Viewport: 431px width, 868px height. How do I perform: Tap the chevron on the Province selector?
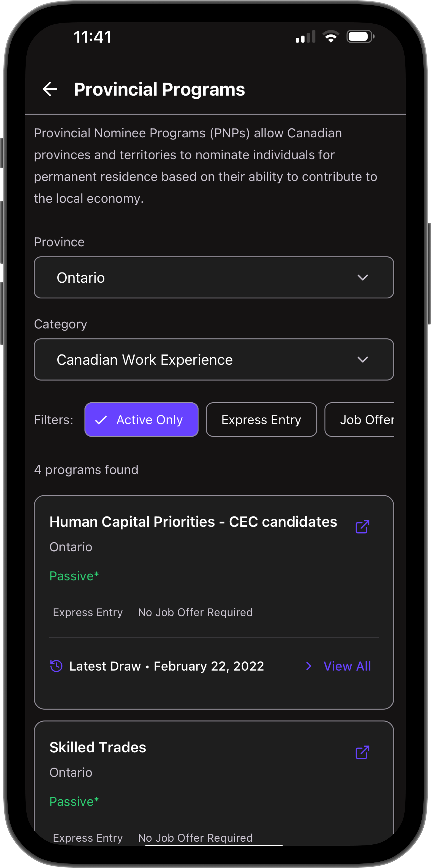tap(363, 277)
